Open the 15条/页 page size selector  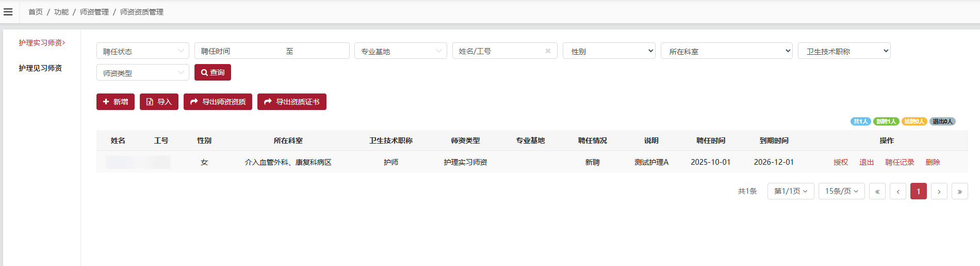842,191
